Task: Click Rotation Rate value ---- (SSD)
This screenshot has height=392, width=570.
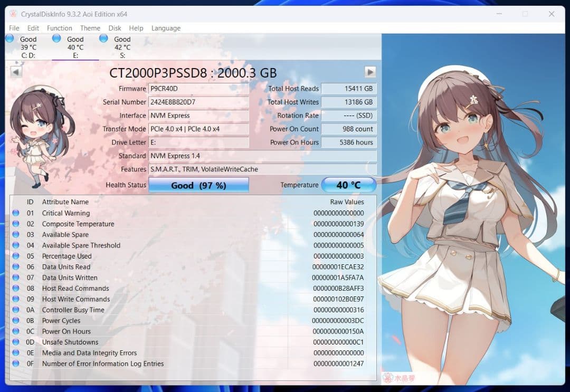Action: coord(349,116)
